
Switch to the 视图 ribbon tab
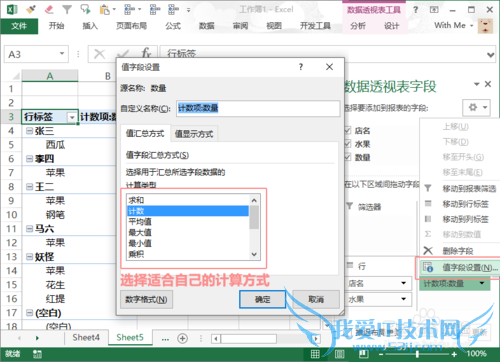point(274,26)
